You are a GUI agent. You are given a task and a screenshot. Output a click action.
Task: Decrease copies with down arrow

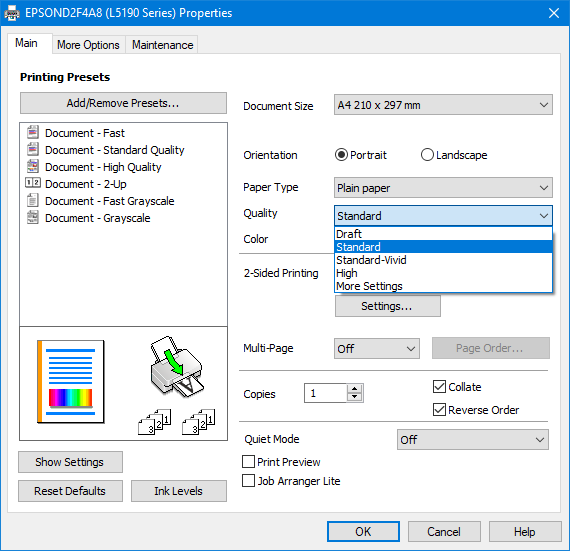tap(354, 397)
